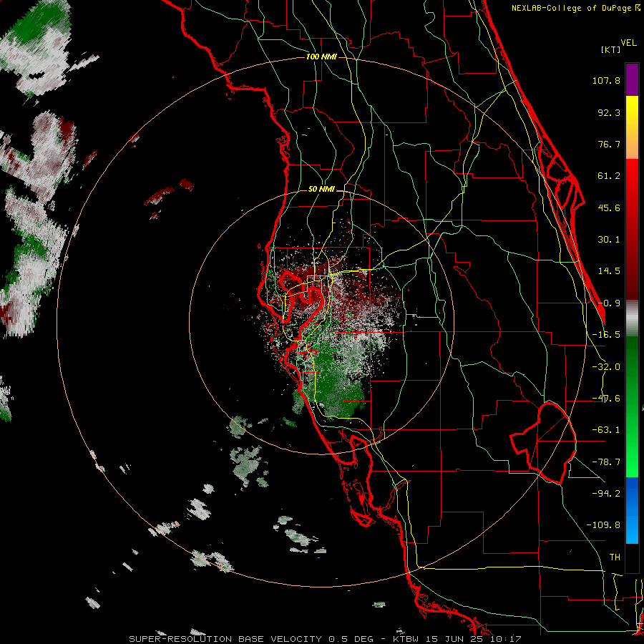
Task: Click the 45.6 velocity scale value
Action: 609,208
